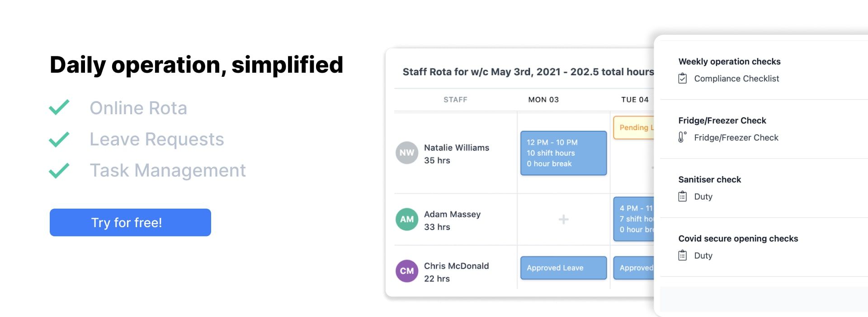Toggle the checkmark next to Online Rota
Screen dimensions: 868x317
click(x=60, y=107)
